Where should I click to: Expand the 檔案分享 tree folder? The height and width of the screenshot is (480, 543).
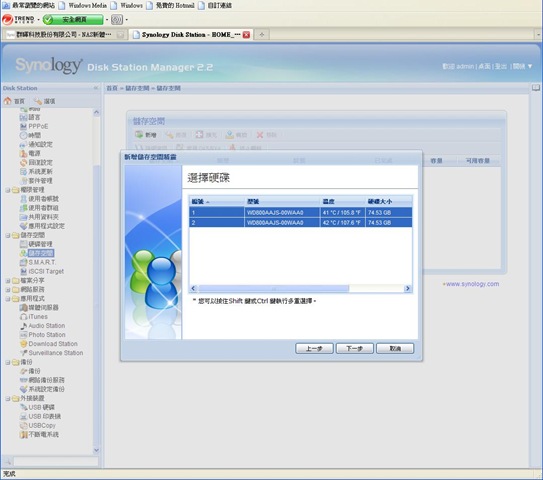point(8,281)
